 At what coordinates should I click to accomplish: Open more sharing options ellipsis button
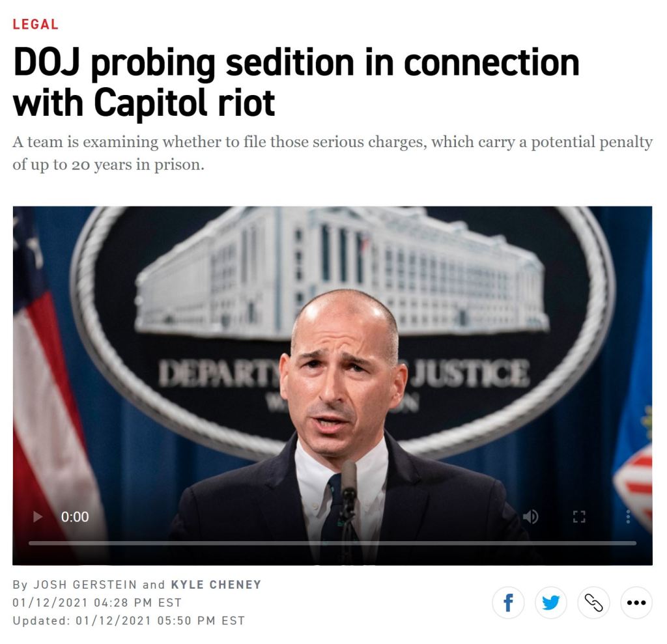point(636,602)
